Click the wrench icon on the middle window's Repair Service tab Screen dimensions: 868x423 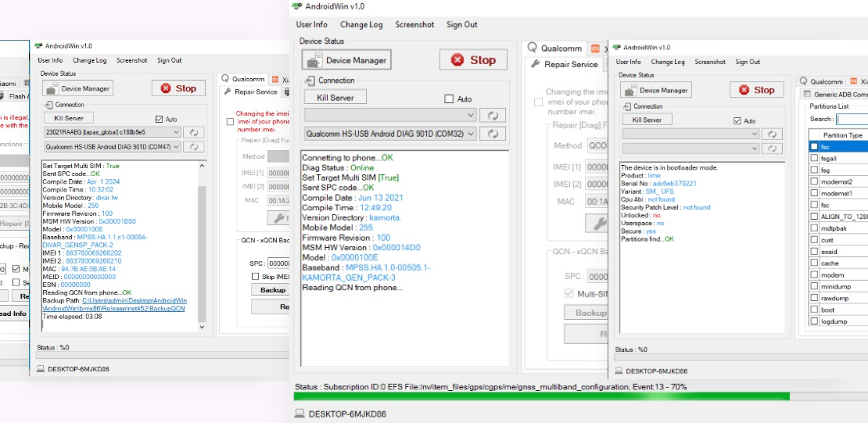[536, 65]
